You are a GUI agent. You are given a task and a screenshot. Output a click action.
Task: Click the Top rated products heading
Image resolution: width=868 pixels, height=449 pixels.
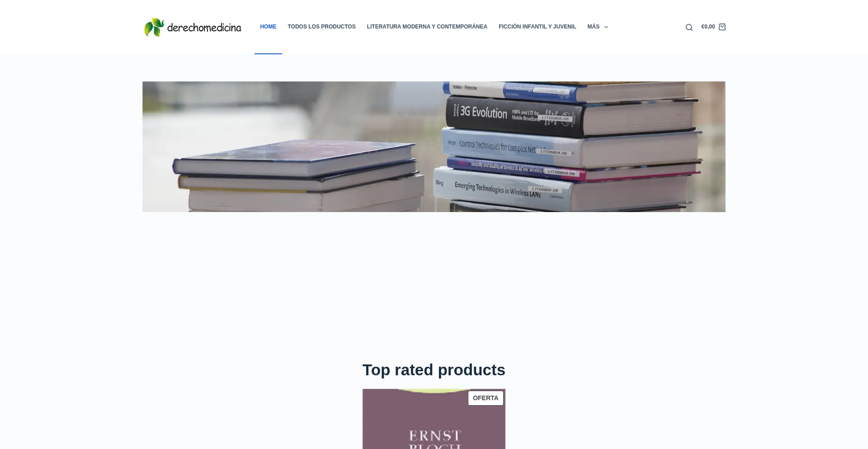click(434, 370)
